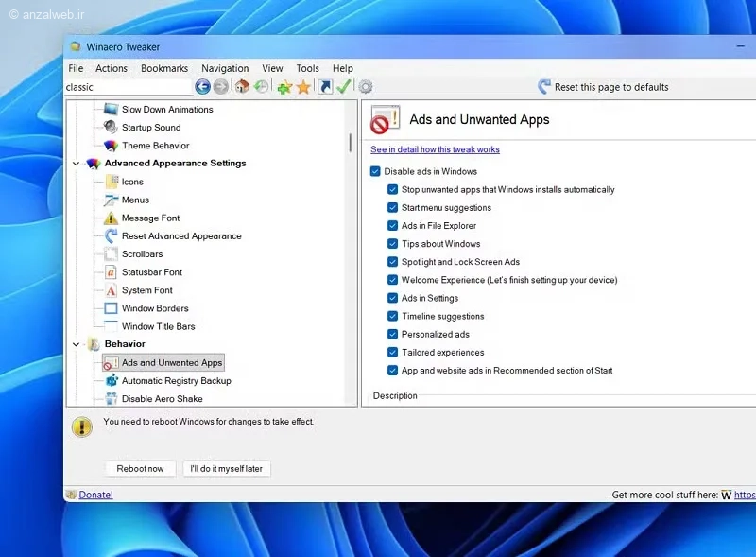Screen dimensions: 756x557
Task: Open the File menu
Action: click(76, 68)
